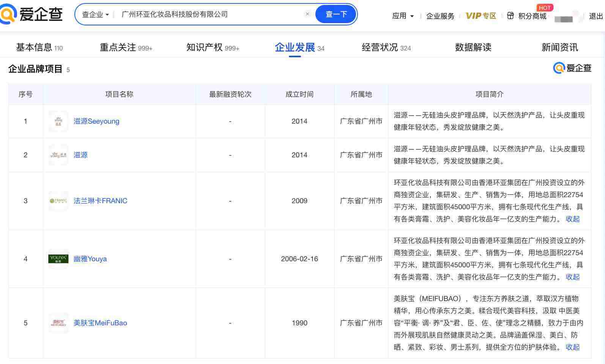The image size is (605, 364).
Task: Collapse the 幽雅Youya description with 收起
Action: [x=572, y=277]
